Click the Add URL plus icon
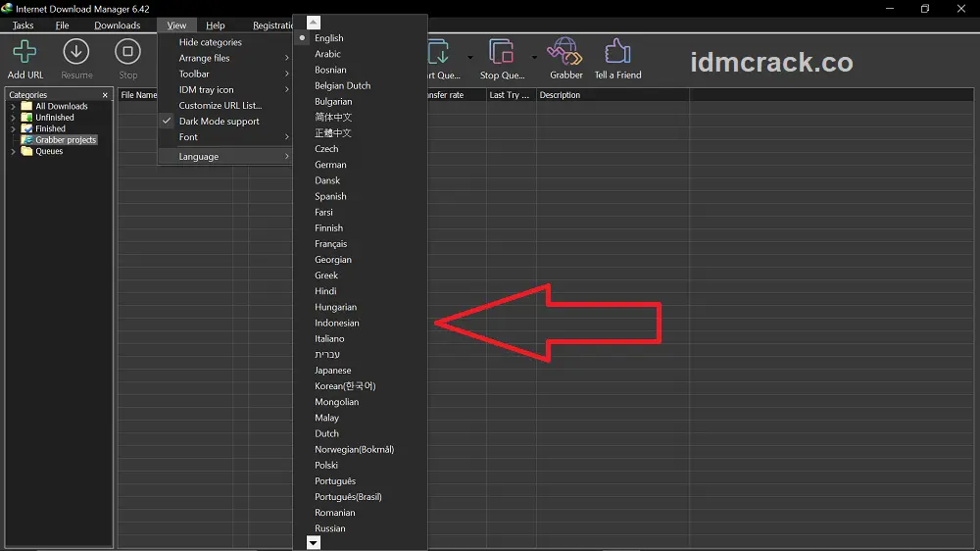Viewport: 980px width, 551px height. [25, 52]
